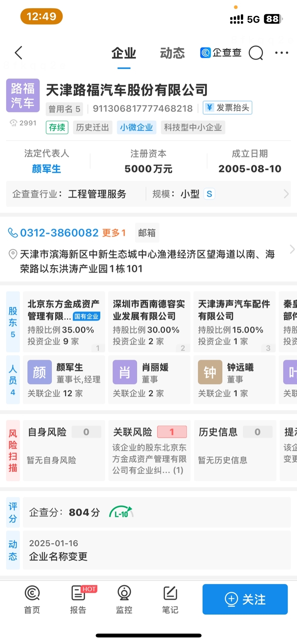Image resolution: width=297 pixels, height=644 pixels.
Task: Tap the 肖 avatar icon
Action: coord(125,372)
